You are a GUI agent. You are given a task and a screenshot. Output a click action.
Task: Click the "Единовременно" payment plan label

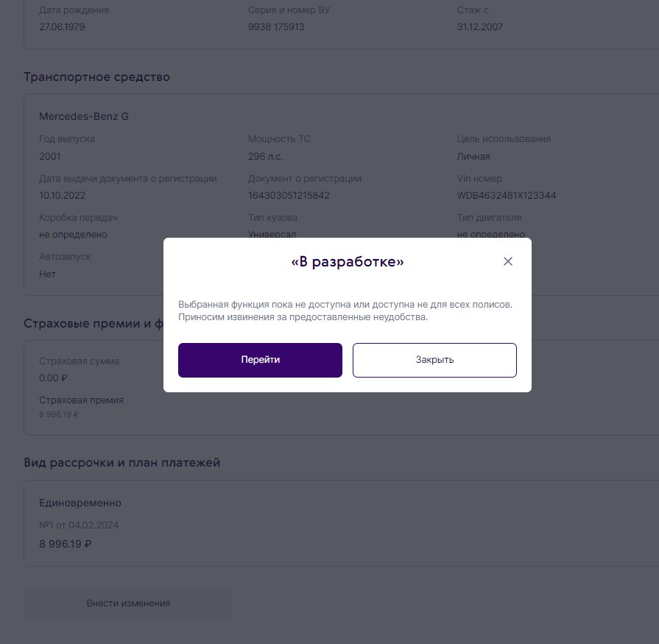coord(80,503)
